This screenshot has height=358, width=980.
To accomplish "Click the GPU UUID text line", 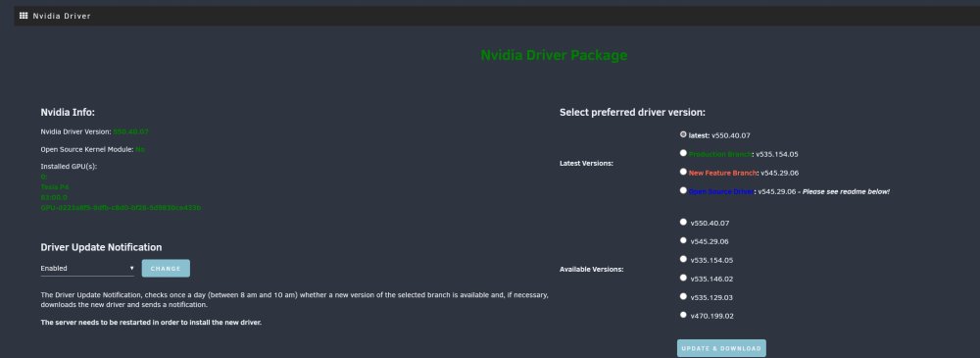I will tap(121, 207).
